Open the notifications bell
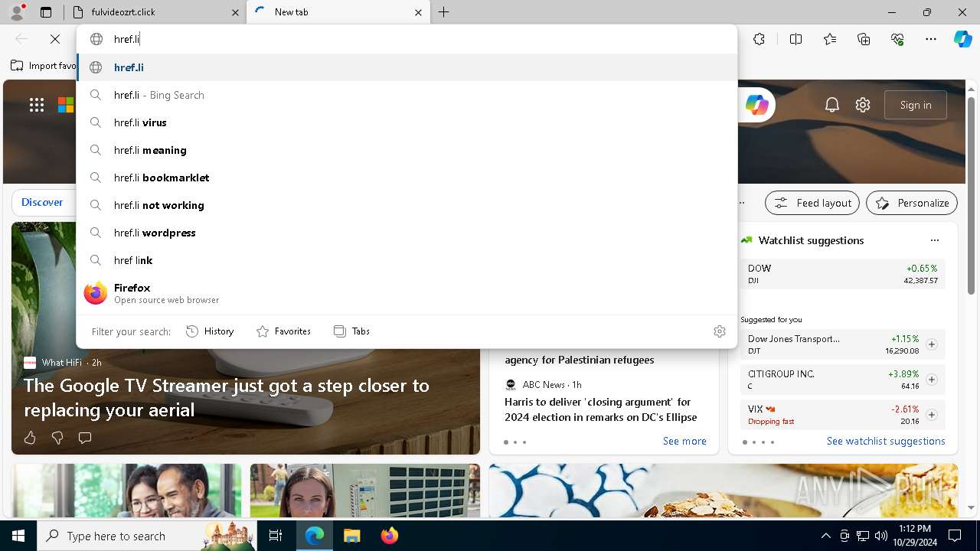980x551 pixels. point(832,105)
